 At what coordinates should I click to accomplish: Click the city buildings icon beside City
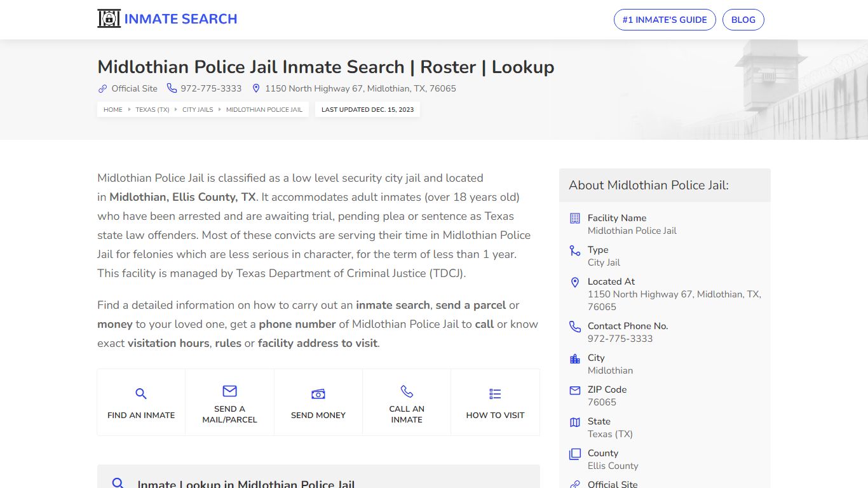pos(575,358)
